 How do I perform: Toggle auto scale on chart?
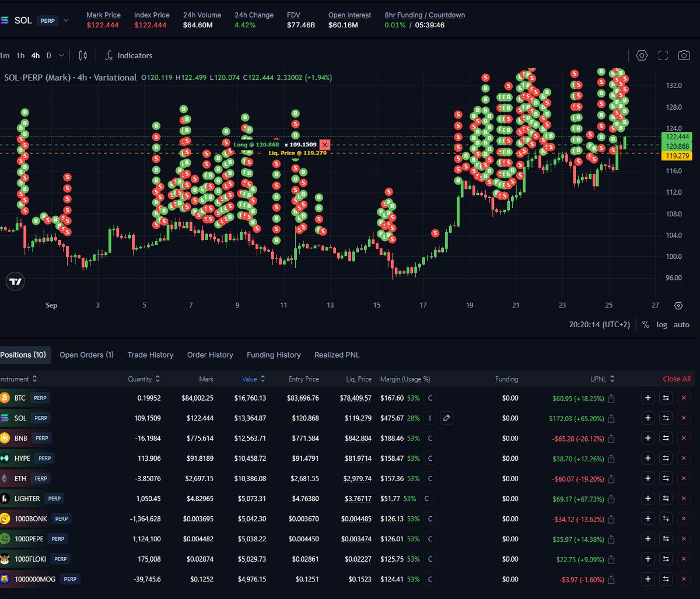click(x=681, y=324)
